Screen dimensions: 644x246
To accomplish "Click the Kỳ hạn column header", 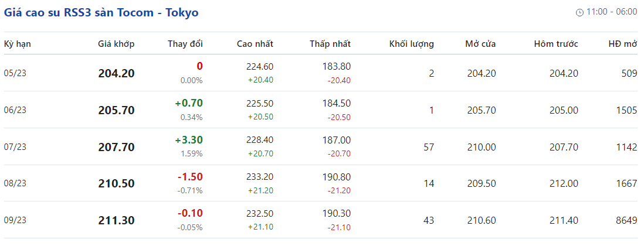I will point(17,44).
